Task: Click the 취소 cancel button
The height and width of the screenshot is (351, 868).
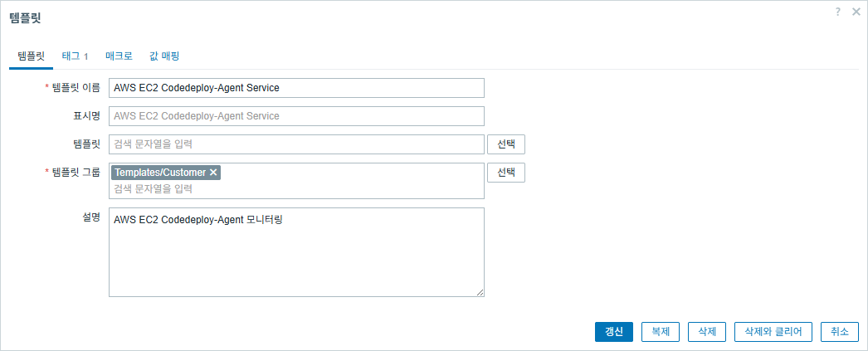Action: [840, 332]
